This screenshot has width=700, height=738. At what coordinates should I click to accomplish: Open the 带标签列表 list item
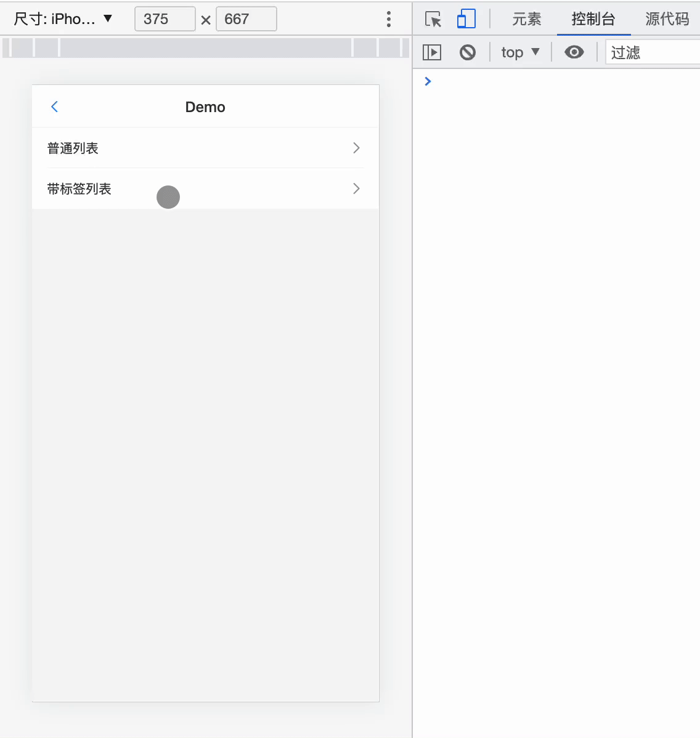click(205, 189)
